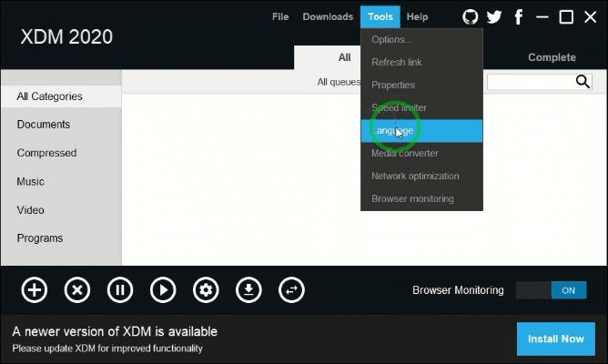Select Language from the Tools menu
The height and width of the screenshot is (364, 608).
pos(421,130)
